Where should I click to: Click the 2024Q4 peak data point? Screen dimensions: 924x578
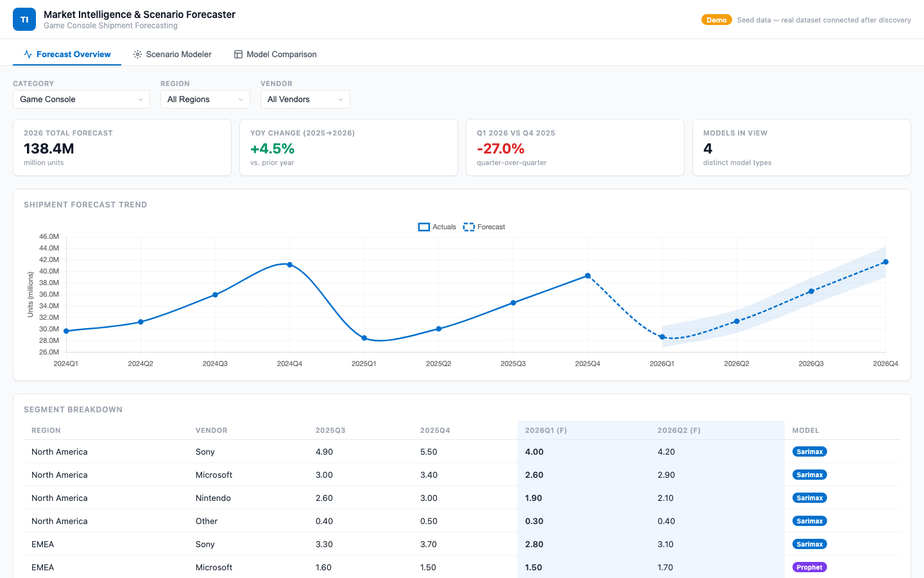(x=290, y=265)
